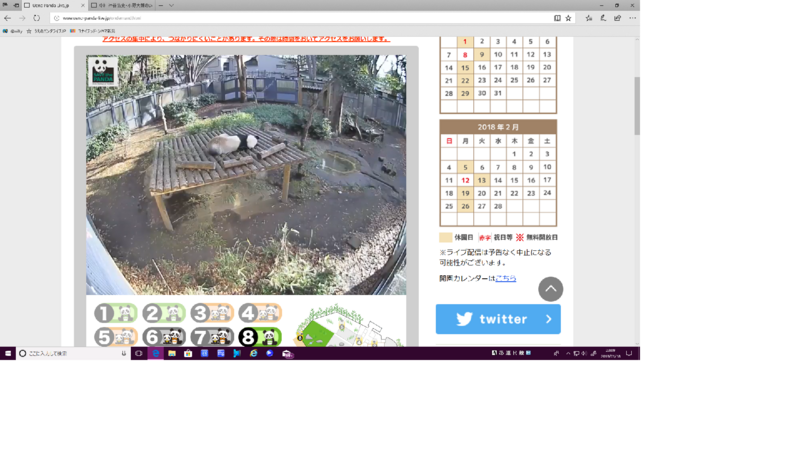Click the 2018年2月 calendar header
Image resolution: width=800 pixels, height=450 pixels.
(498, 127)
